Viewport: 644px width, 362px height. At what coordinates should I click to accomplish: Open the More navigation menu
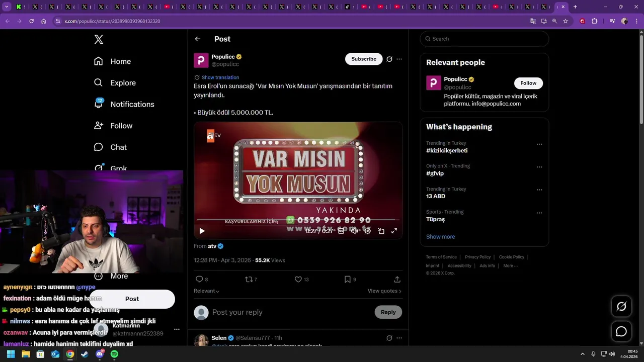(x=111, y=276)
